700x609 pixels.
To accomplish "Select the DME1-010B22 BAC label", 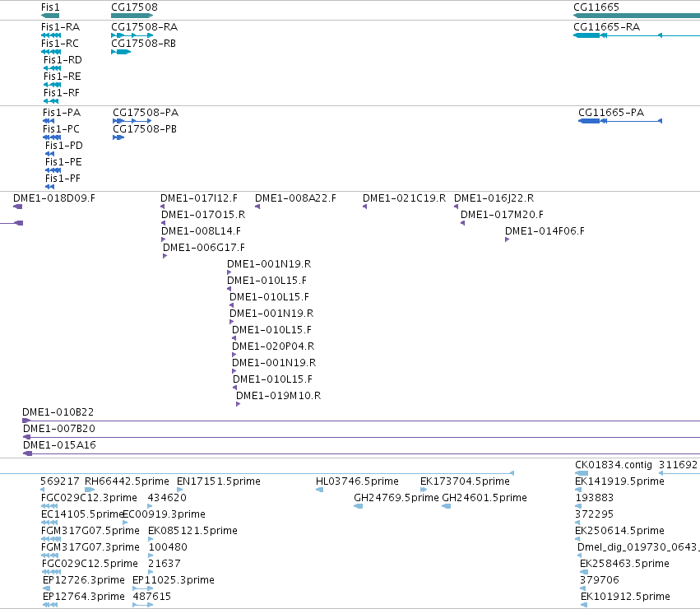I will tap(58, 412).
